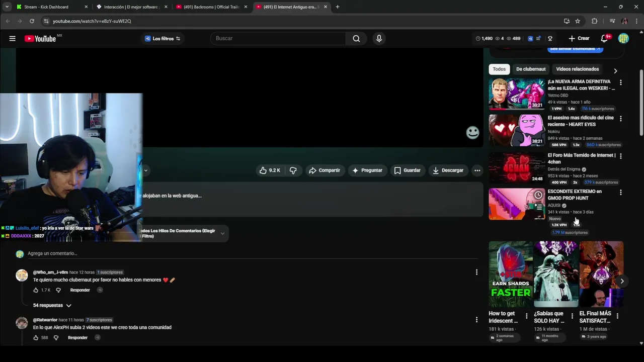Image resolution: width=644 pixels, height=362 pixels.
Task: Open options menu for Ratwarrior's comment
Action: (476, 320)
